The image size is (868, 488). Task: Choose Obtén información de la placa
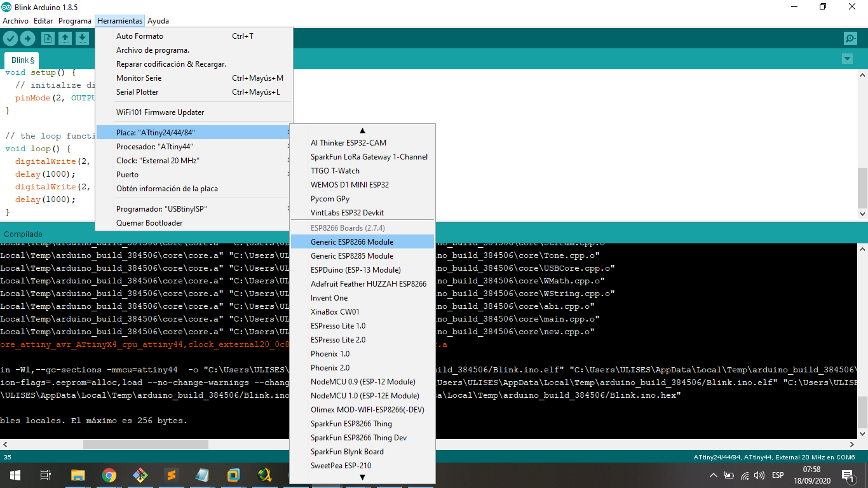194,189
